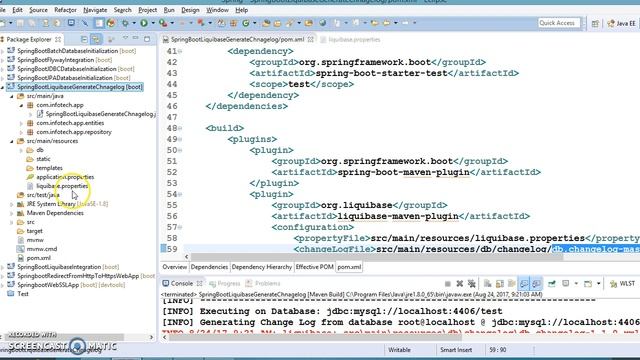Expand the com.infotech.app.repository package
The height and width of the screenshot is (360, 640).
click(21, 132)
